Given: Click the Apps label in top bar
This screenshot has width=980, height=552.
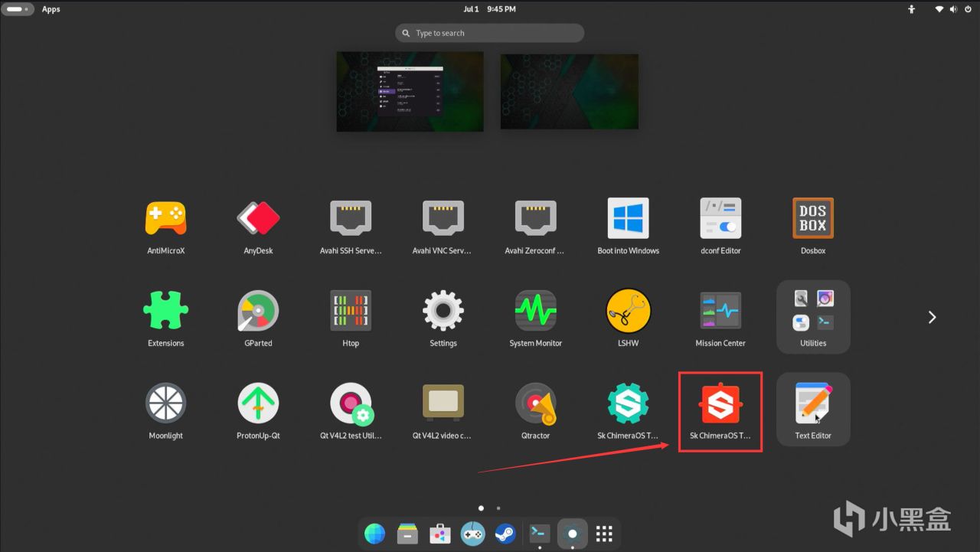Looking at the screenshot, I should [51, 9].
